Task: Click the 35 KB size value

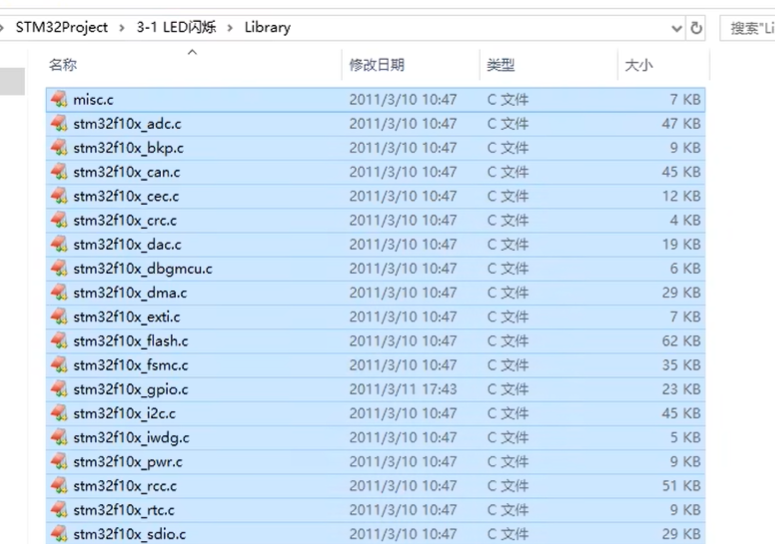Action: pos(681,365)
